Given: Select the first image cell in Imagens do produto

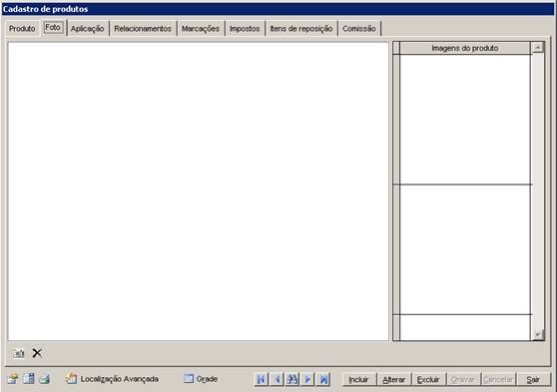Looking at the screenshot, I should point(465,120).
